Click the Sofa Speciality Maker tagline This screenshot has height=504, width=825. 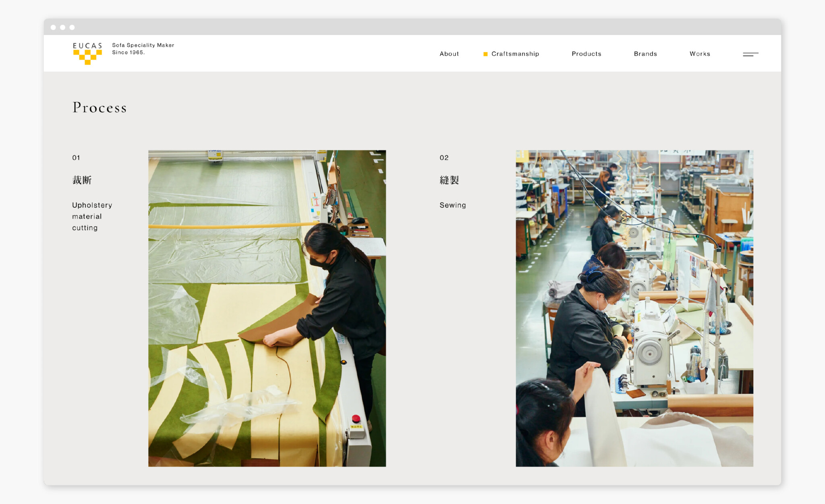[143, 49]
